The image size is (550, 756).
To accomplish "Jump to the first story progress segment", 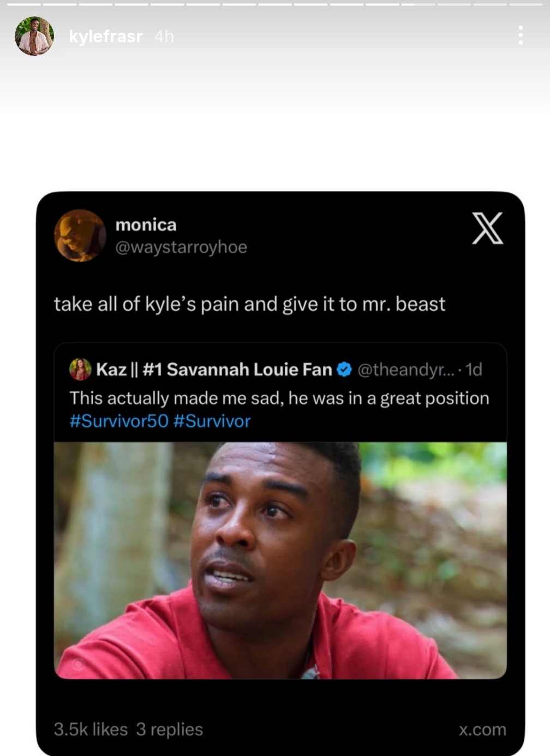I will [23, 4].
